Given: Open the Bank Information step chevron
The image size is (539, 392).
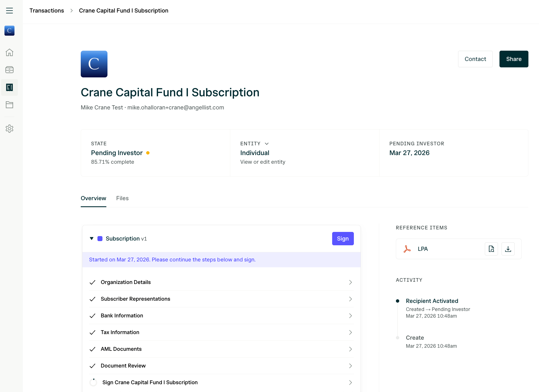Looking at the screenshot, I should (x=350, y=316).
